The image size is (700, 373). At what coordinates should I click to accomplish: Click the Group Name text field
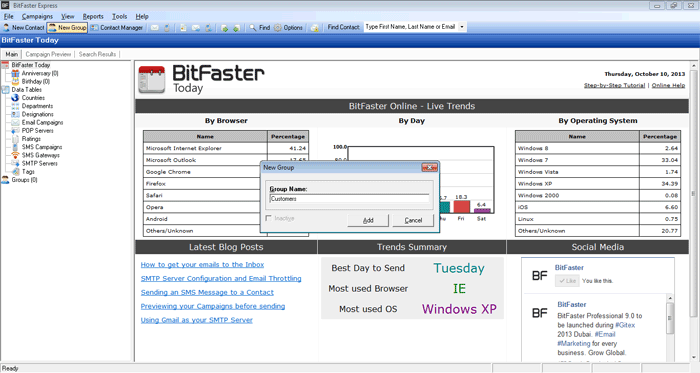[x=349, y=199]
